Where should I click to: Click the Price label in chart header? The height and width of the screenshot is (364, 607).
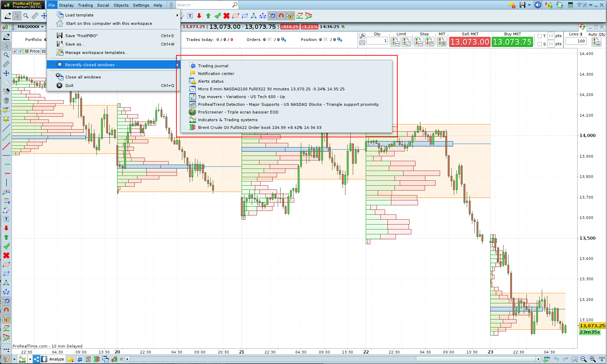tap(34, 51)
